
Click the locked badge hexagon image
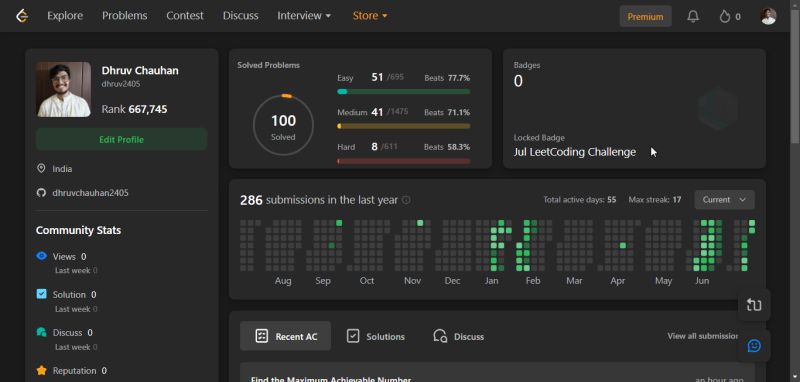pyautogui.click(x=718, y=108)
